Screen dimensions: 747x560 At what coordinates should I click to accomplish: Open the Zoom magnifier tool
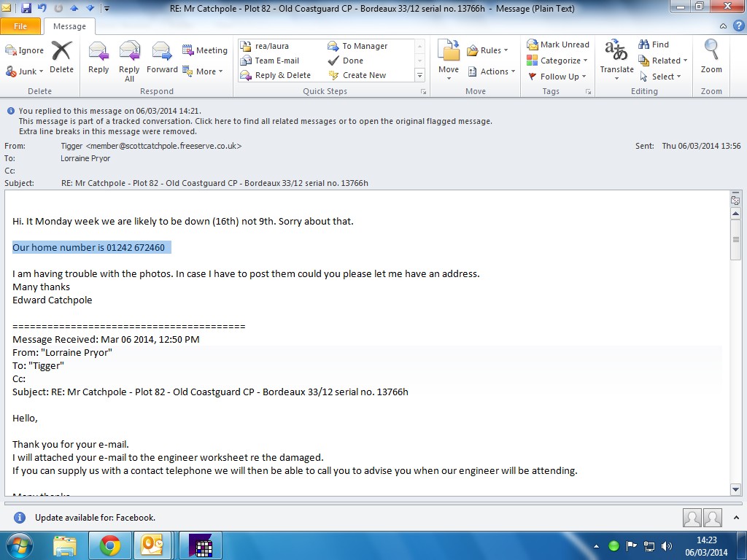click(x=711, y=56)
